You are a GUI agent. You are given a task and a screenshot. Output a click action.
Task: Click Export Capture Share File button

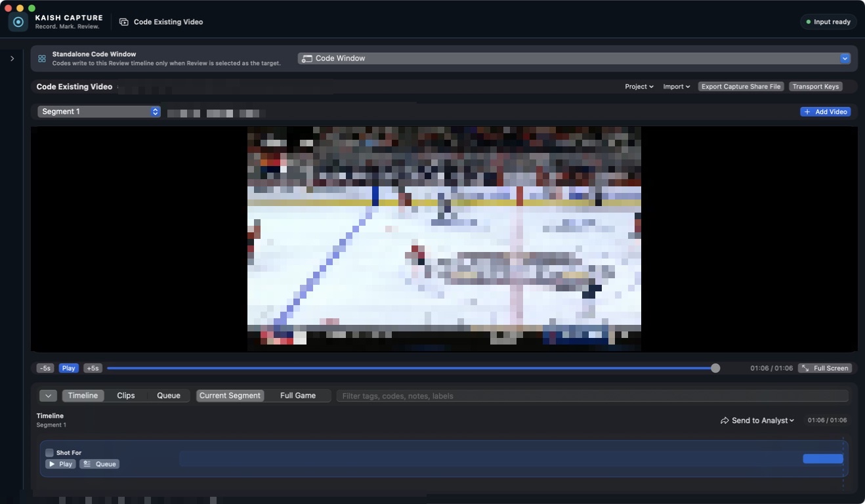[x=741, y=87]
